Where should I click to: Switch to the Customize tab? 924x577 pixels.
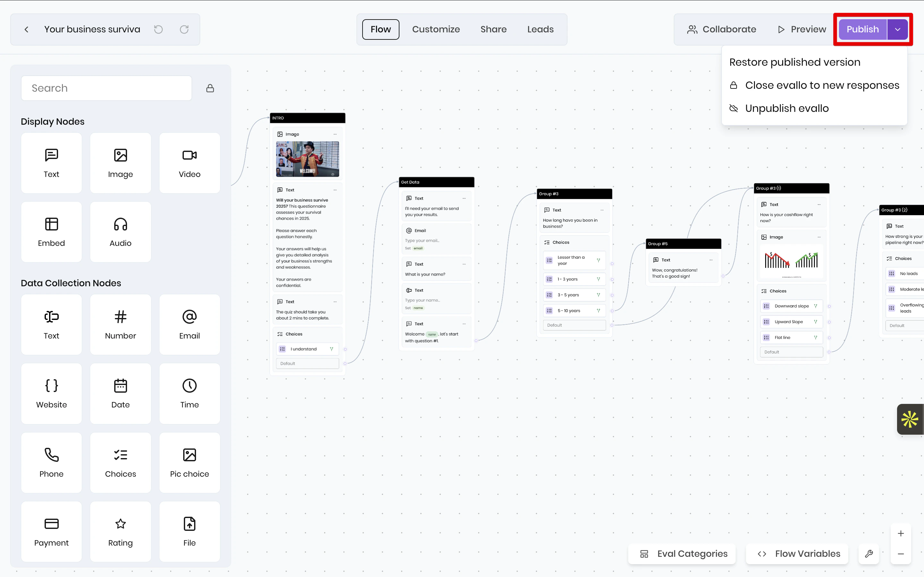[x=436, y=29]
